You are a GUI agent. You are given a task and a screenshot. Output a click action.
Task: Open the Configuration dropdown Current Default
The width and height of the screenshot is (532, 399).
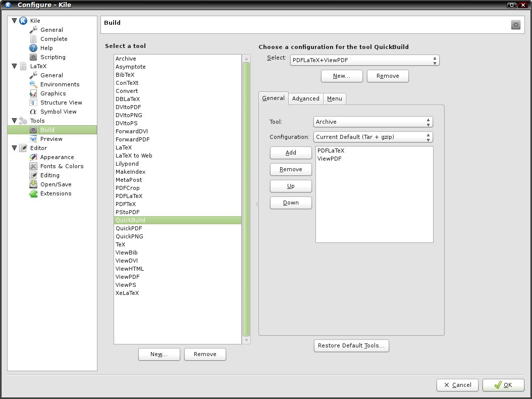click(x=373, y=137)
